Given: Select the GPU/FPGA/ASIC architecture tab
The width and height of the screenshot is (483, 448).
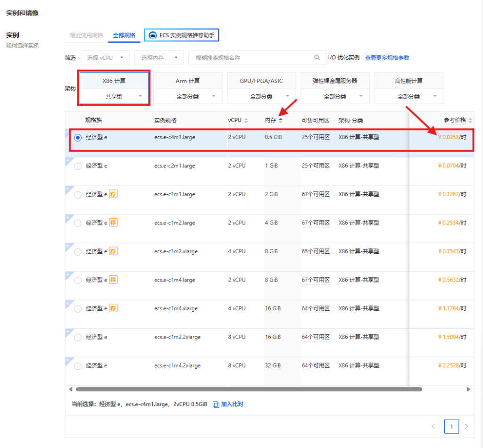Looking at the screenshot, I should click(x=261, y=81).
